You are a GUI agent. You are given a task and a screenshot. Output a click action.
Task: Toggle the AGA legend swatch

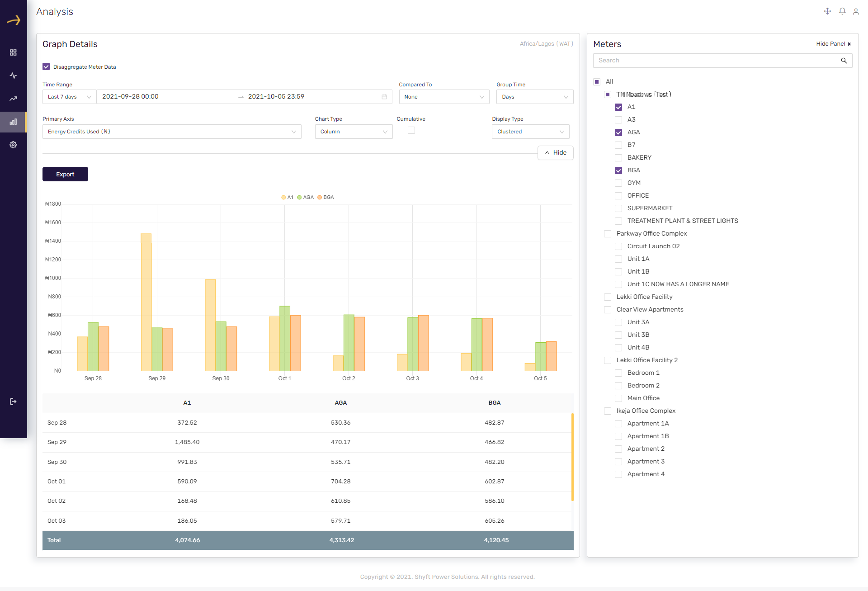click(299, 198)
